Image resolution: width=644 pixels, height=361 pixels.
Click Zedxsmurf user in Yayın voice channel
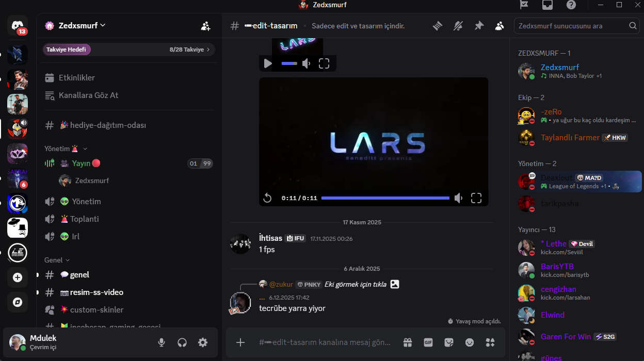pos(136,180)
